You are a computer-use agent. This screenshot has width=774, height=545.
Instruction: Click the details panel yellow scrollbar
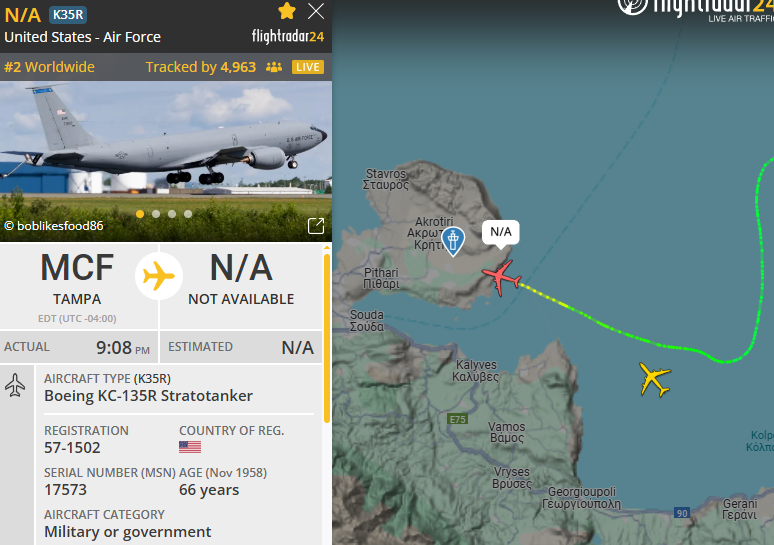[x=326, y=339]
